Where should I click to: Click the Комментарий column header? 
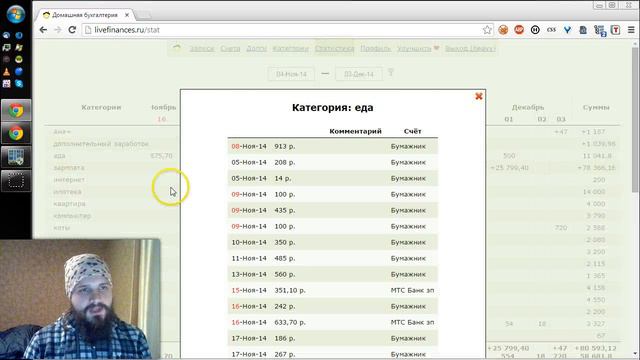coord(355,131)
